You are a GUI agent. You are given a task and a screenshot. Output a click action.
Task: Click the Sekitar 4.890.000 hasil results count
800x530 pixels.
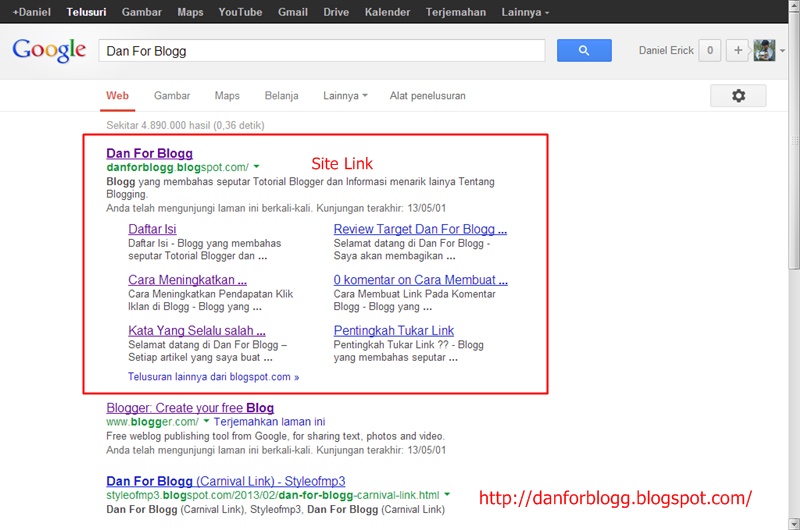coord(185,125)
